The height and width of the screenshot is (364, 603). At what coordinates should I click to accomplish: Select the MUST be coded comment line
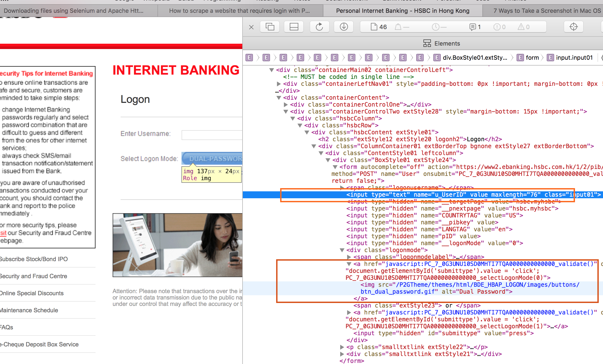(x=348, y=77)
